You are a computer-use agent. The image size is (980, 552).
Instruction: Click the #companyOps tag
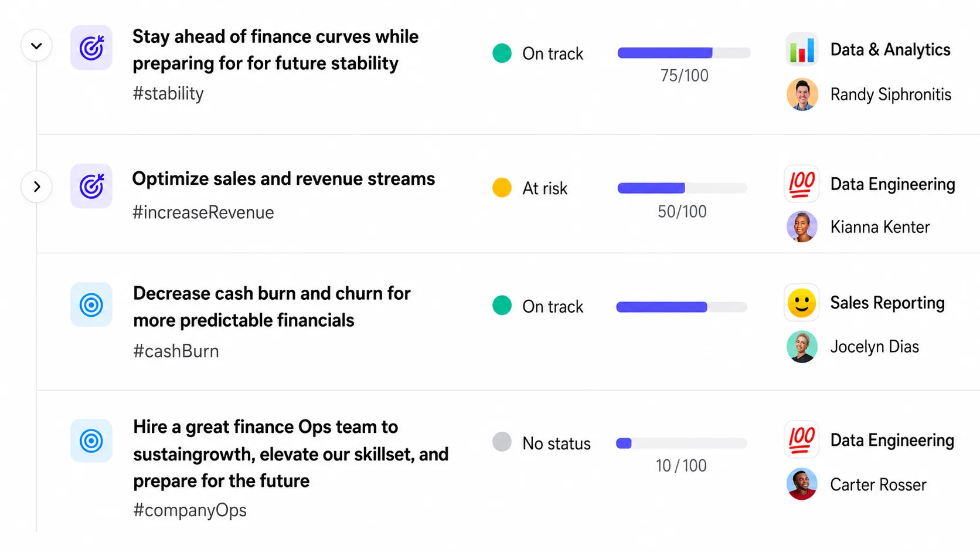click(x=190, y=510)
